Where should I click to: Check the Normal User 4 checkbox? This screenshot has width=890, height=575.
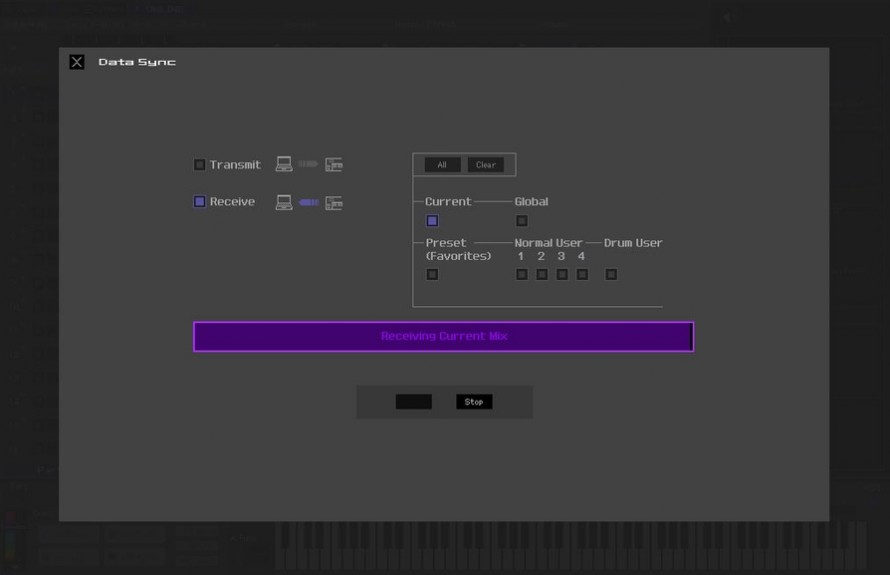[582, 275]
